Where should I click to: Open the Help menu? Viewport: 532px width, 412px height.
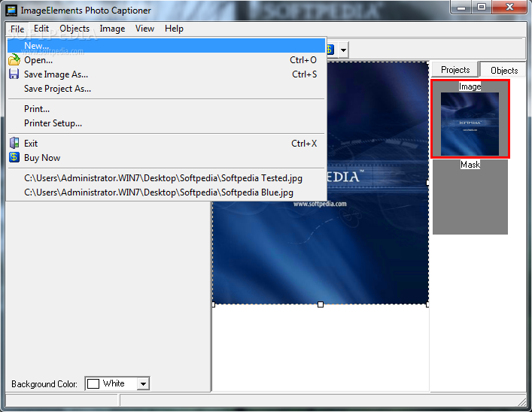(174, 29)
